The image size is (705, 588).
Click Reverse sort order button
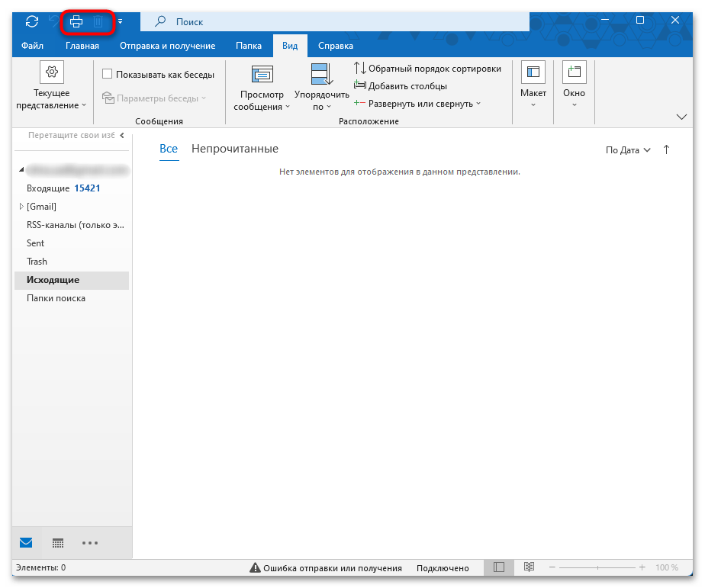428,69
